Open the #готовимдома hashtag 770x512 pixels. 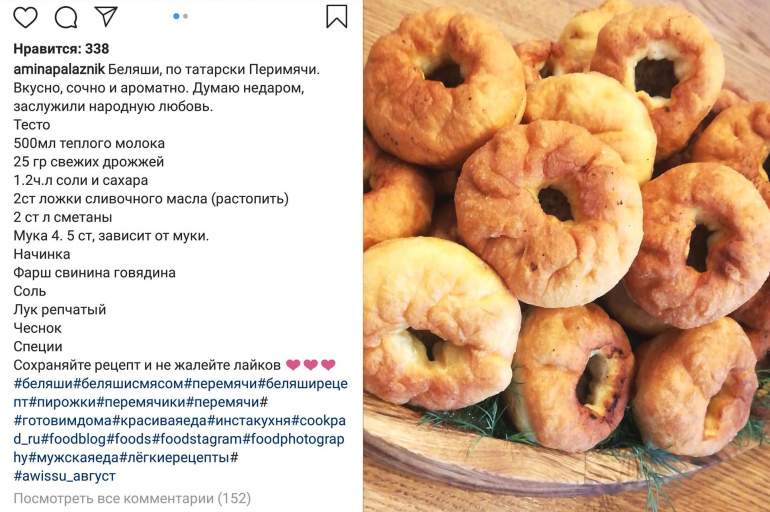tap(63, 421)
